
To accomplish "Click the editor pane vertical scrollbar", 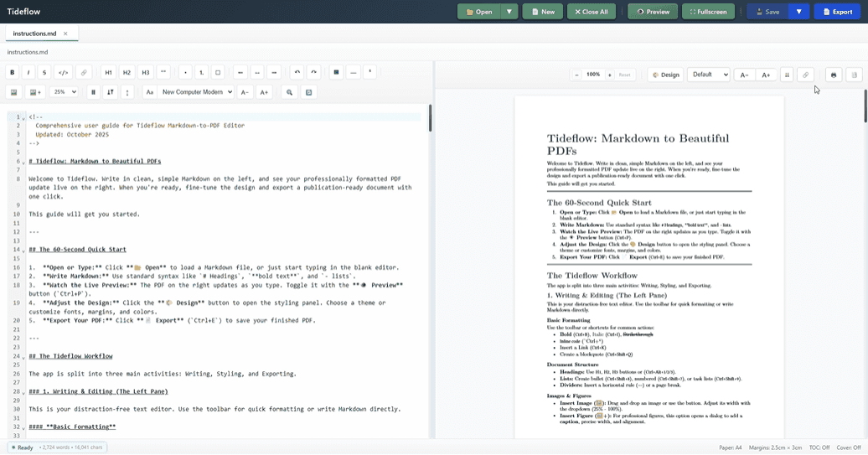I will click(430, 118).
